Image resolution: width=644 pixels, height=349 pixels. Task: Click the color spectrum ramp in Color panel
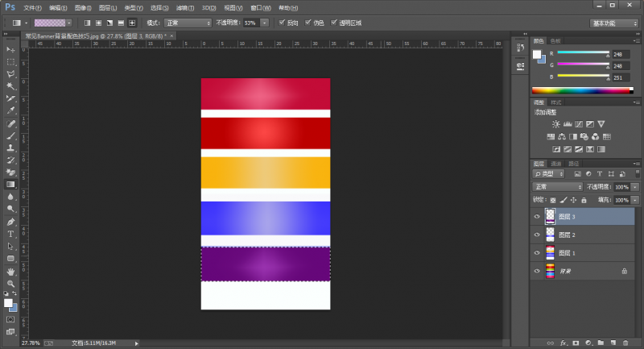point(581,89)
